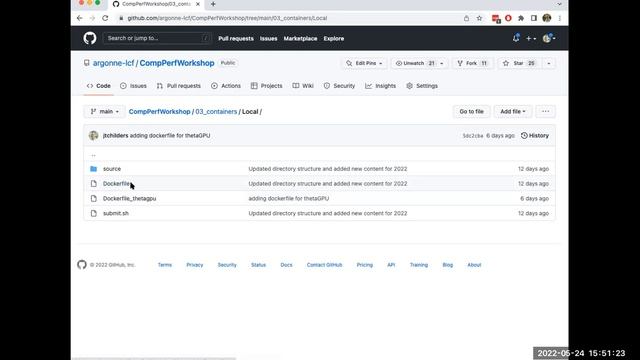The height and width of the screenshot is (360, 640).
Task: Bookmark the page with the star icon
Action: (x=479, y=18)
